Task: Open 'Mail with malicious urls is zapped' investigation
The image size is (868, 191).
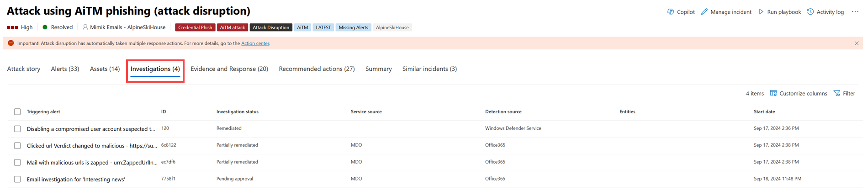Action: [x=92, y=163]
